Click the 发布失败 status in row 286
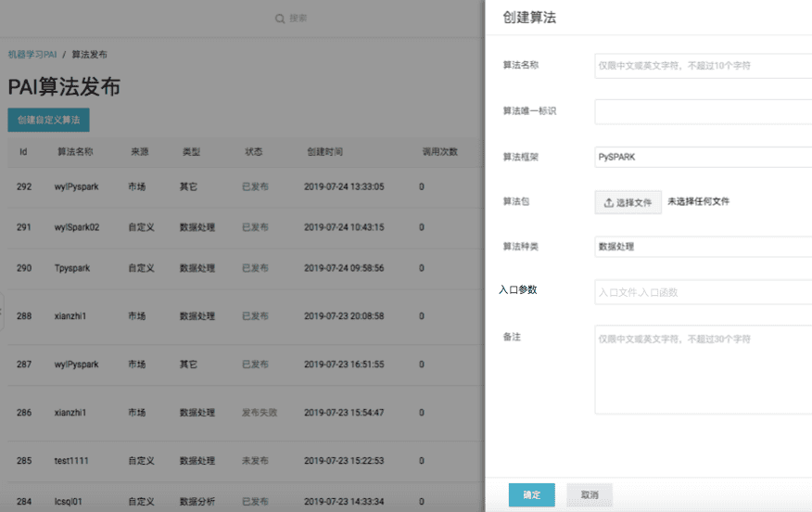This screenshot has width=812, height=512. click(259, 413)
